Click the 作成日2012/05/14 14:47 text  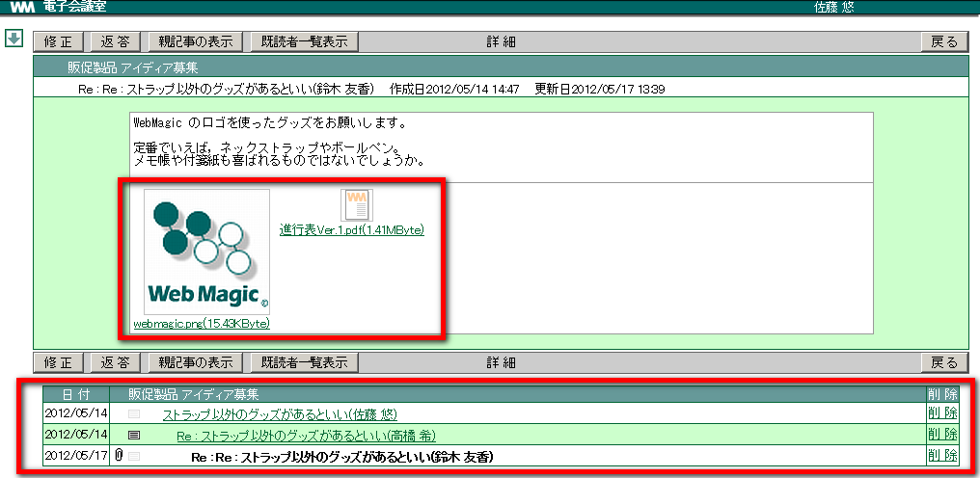pyautogui.click(x=454, y=90)
